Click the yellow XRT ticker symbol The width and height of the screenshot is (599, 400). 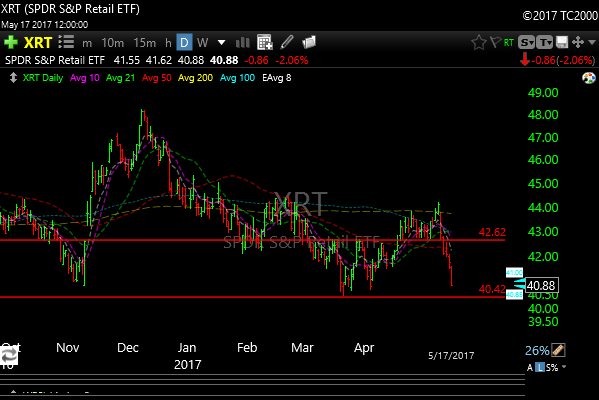tap(38, 42)
